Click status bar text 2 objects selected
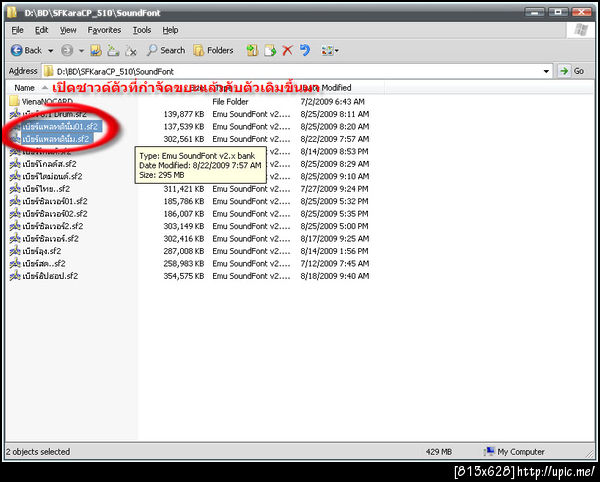600x482 pixels. click(38, 451)
